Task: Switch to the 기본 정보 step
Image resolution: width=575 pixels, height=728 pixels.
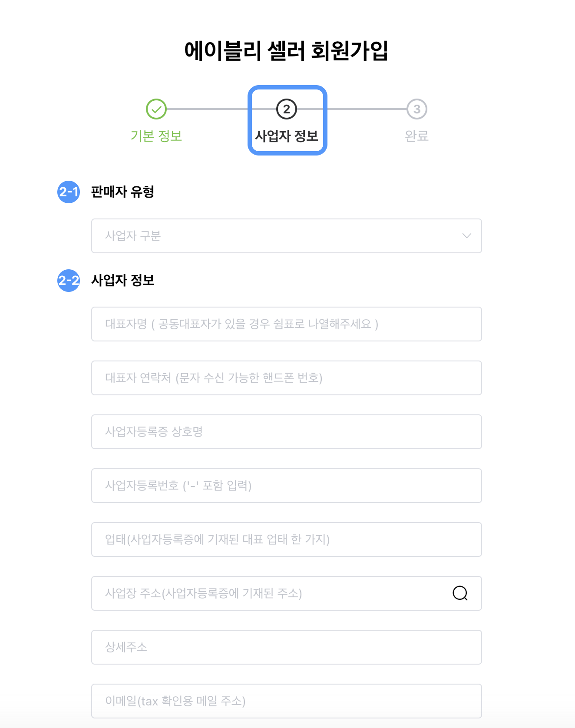Action: [156, 136]
